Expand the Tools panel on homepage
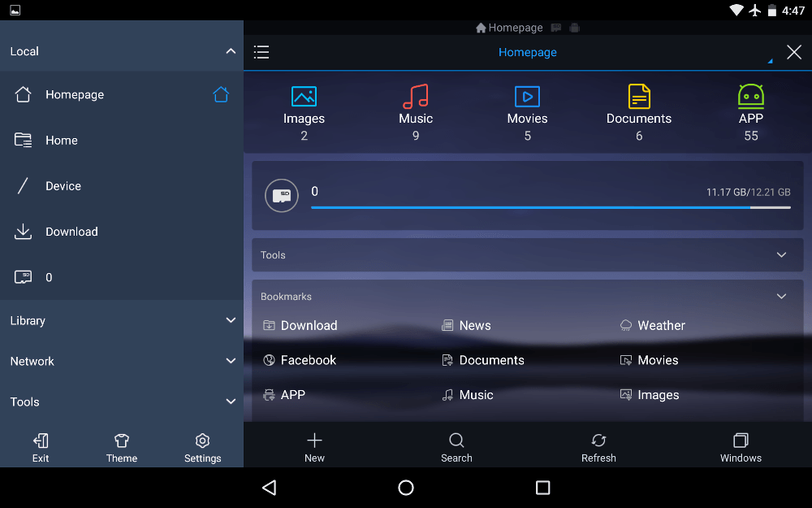 [x=781, y=254]
